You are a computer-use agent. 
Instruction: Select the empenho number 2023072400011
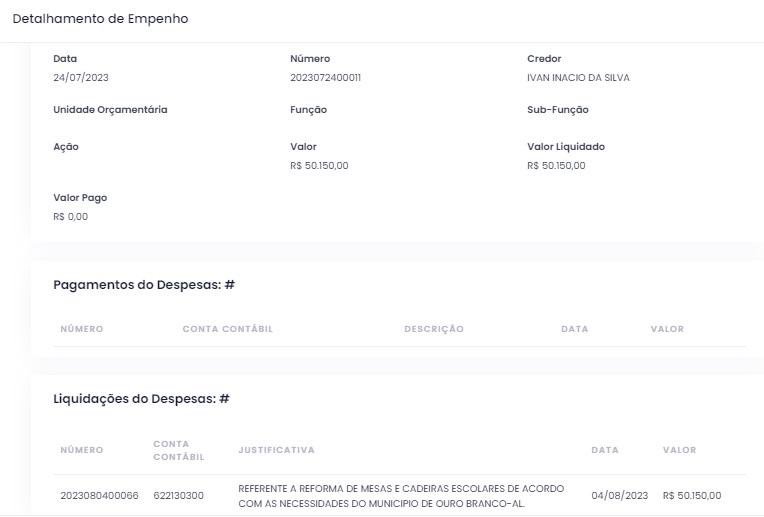click(325, 78)
